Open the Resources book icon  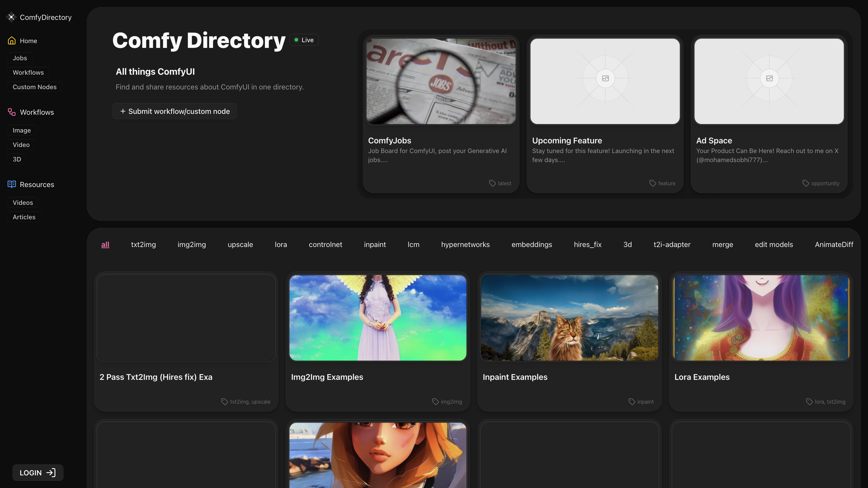click(x=11, y=184)
